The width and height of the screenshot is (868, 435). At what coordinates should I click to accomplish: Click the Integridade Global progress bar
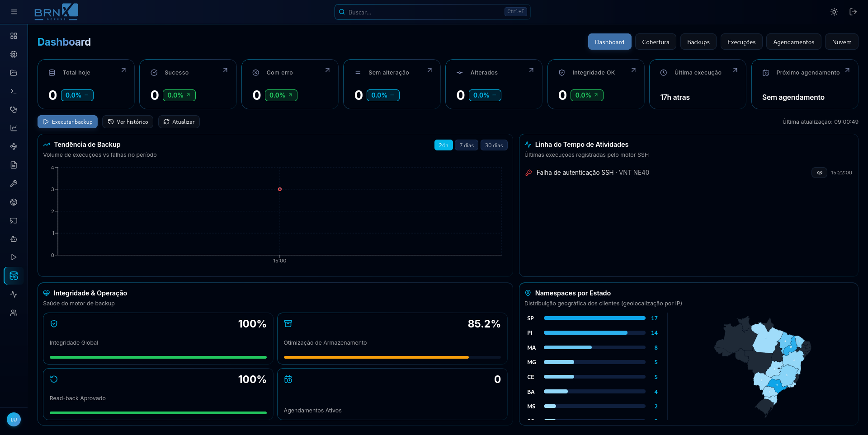tap(158, 357)
